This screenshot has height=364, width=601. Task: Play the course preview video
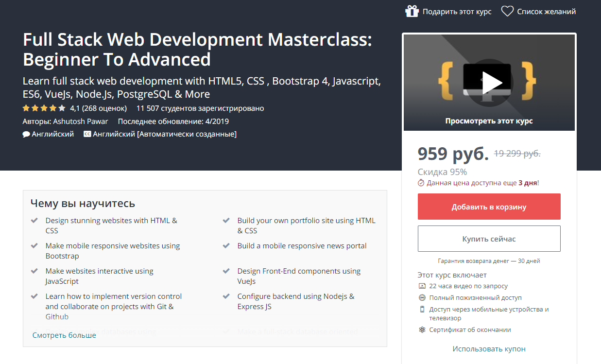(x=489, y=82)
